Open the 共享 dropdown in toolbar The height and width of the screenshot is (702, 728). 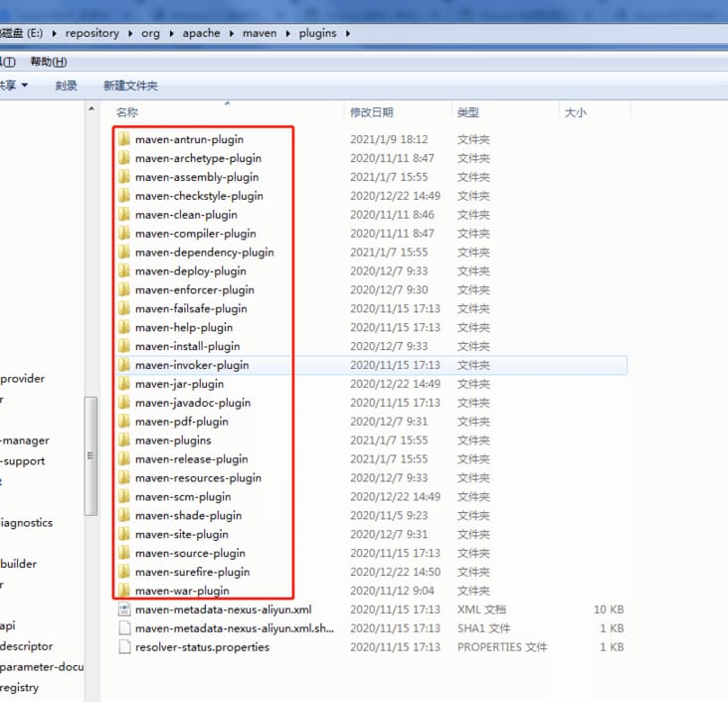click(14, 86)
